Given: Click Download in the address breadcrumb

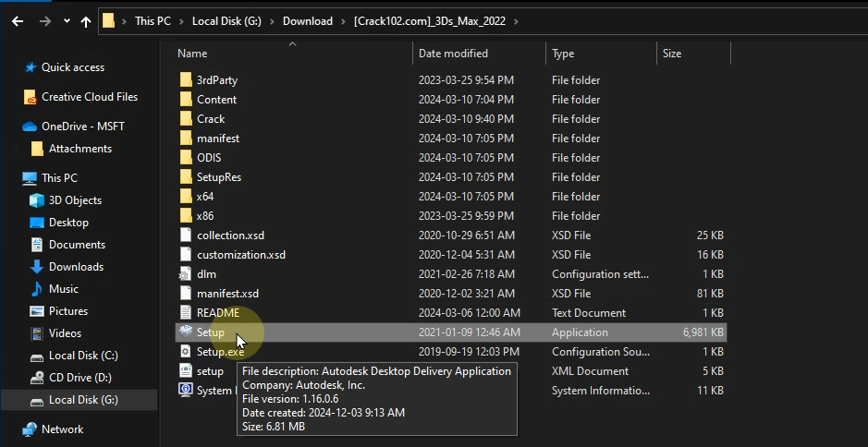Looking at the screenshot, I should [x=308, y=21].
